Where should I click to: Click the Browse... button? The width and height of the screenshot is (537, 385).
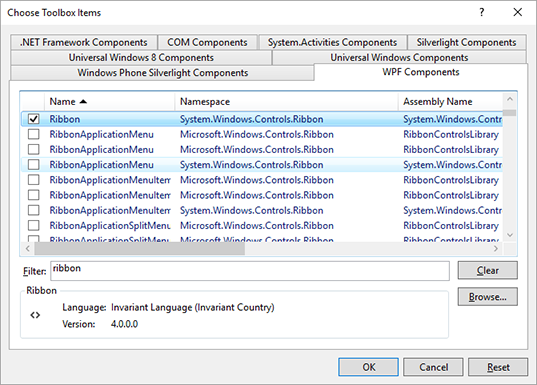[x=488, y=297]
